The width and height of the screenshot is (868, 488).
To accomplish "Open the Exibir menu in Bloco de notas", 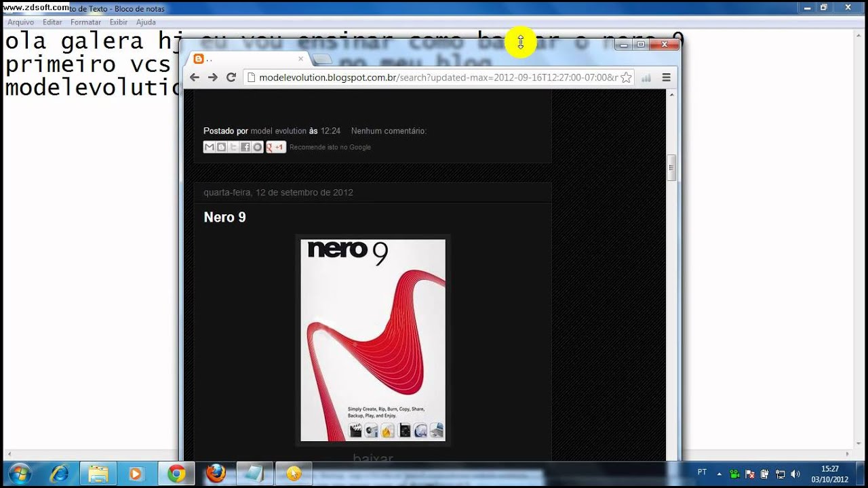I will pos(118,22).
